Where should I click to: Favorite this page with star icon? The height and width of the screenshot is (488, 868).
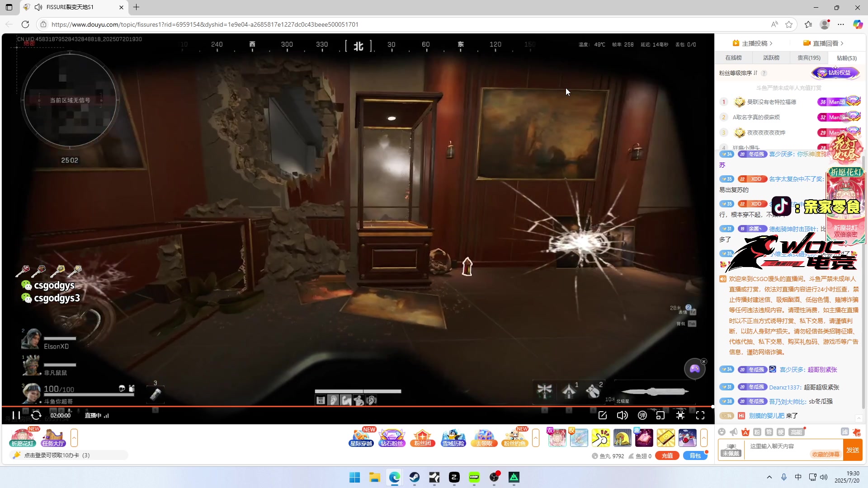click(x=789, y=24)
